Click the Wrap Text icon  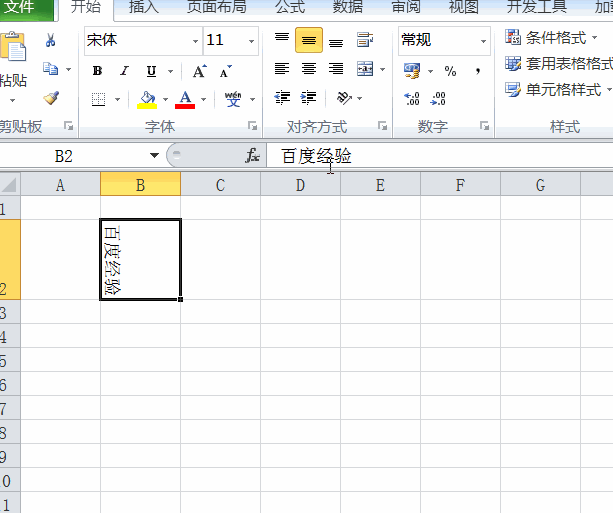[x=364, y=39]
